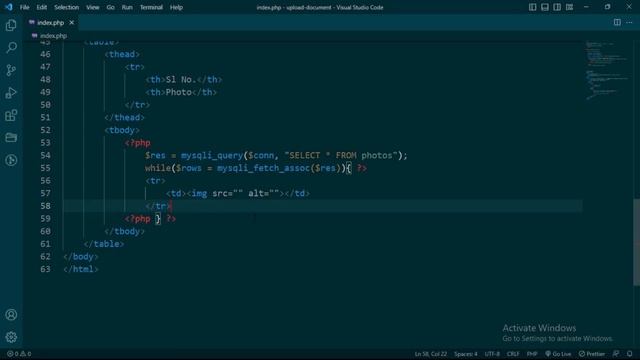The image size is (640, 360).
Task: Click errors and warnings status indicator
Action: 19,354
